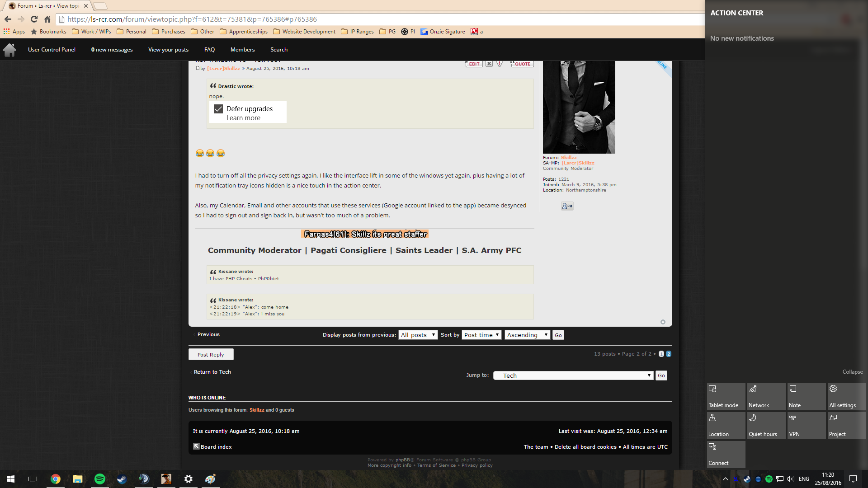Open Task View on the taskbar

coord(33,479)
